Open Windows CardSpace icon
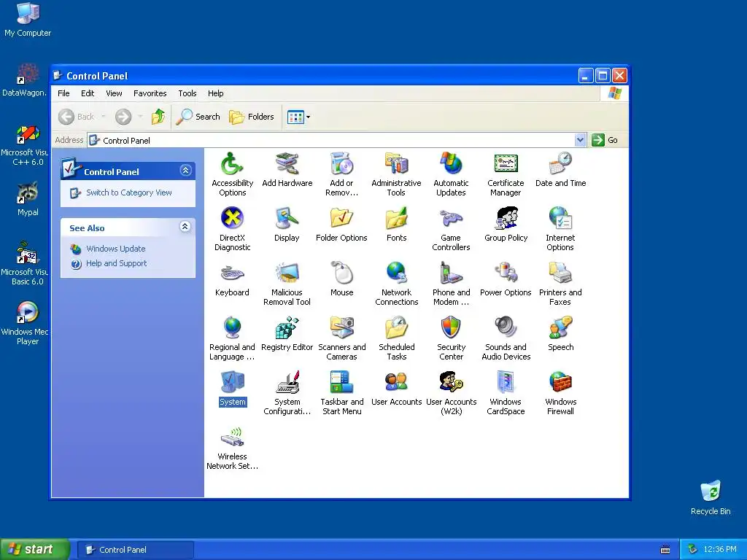The image size is (747, 560). pyautogui.click(x=506, y=393)
